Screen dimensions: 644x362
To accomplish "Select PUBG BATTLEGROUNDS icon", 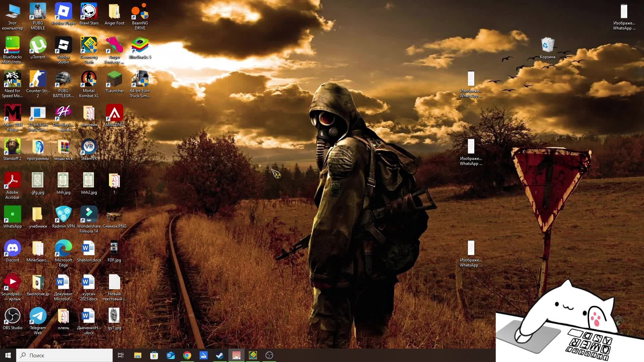I will (63, 84).
